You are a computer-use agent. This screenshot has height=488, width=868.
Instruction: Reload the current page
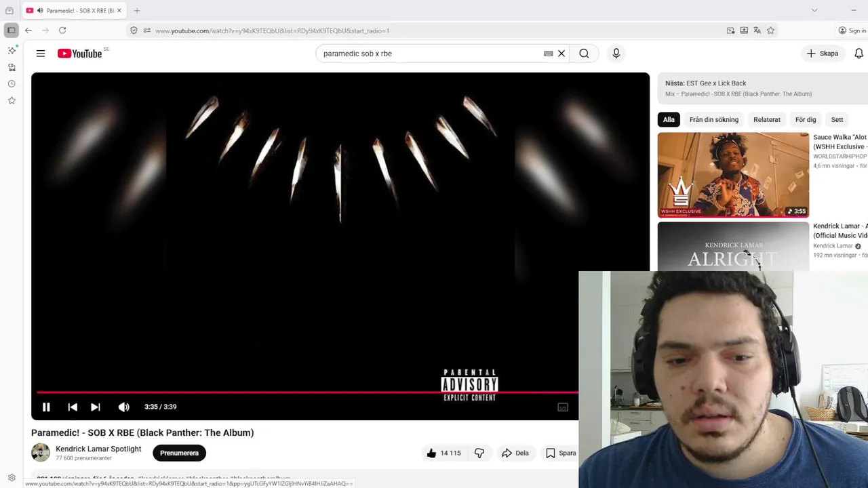tap(62, 30)
